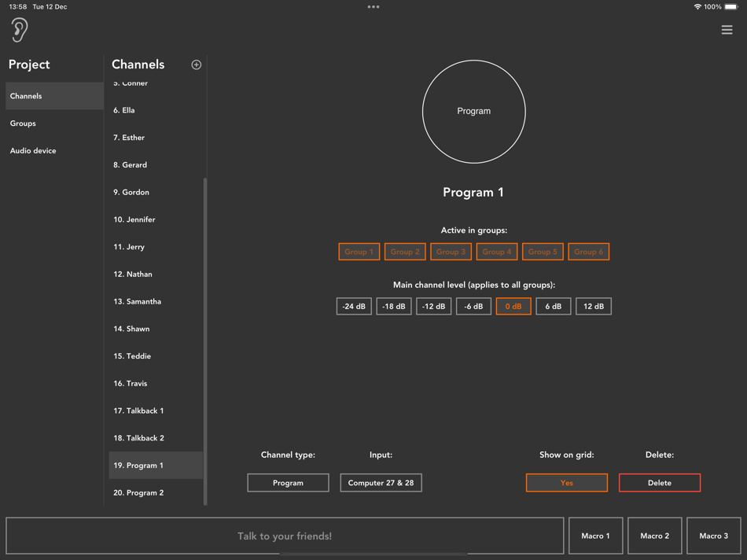Open the Channel type Program selector

click(x=288, y=483)
